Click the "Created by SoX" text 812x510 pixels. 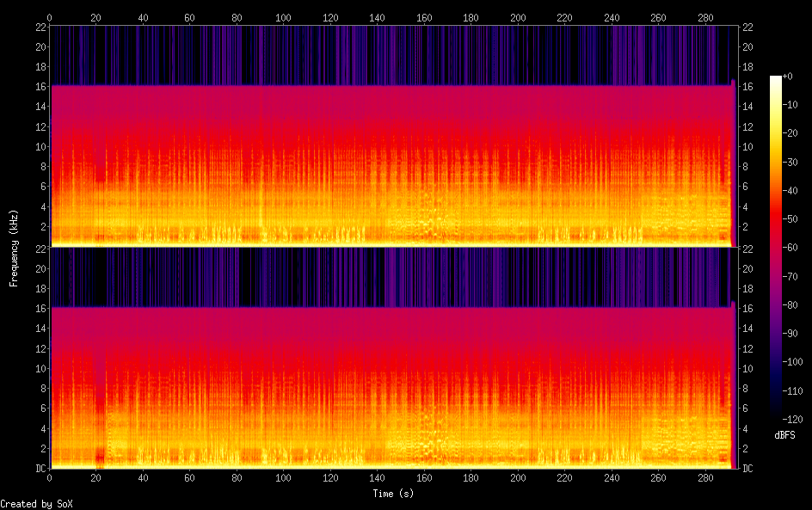coord(36,504)
